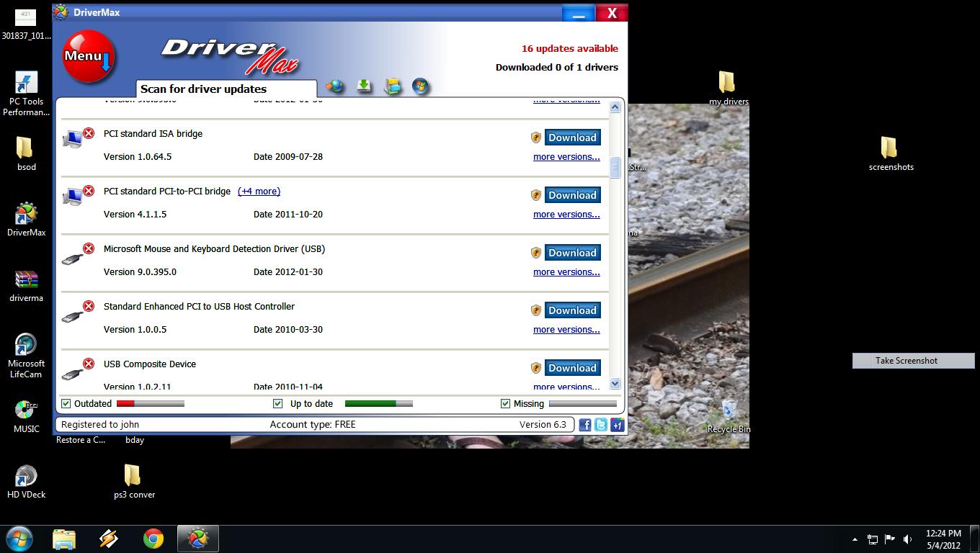Select the Recycle Bin desktop icon
The image size is (980, 553).
[729, 417]
